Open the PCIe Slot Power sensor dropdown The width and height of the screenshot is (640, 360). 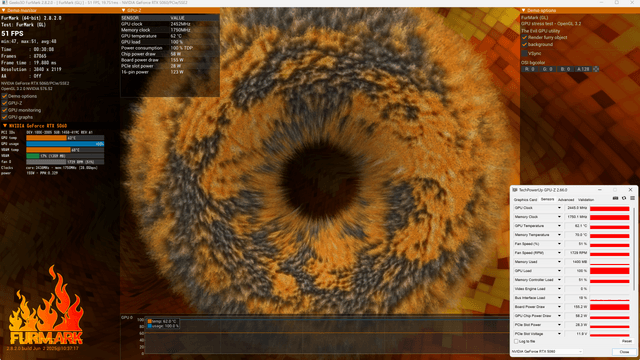559,324
